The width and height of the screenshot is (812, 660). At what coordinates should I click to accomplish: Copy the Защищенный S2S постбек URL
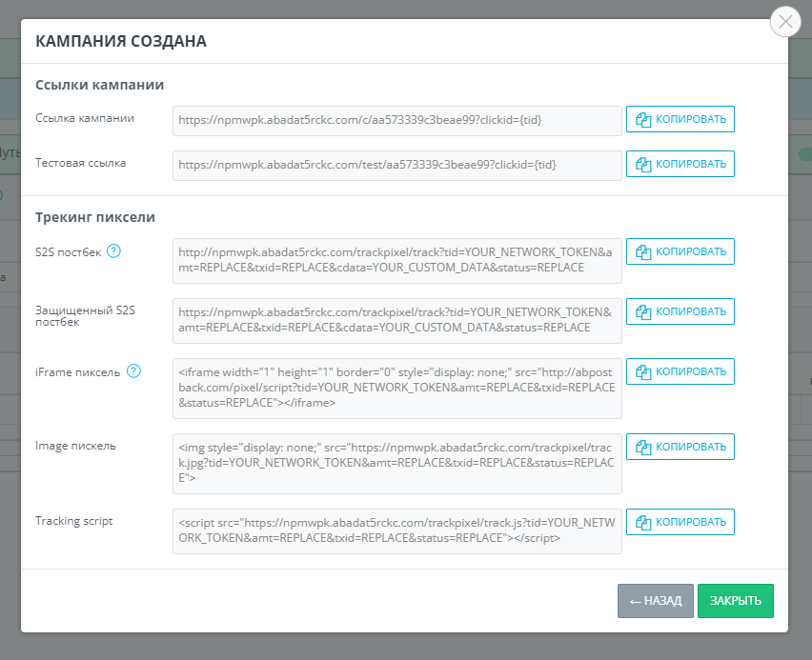point(680,311)
